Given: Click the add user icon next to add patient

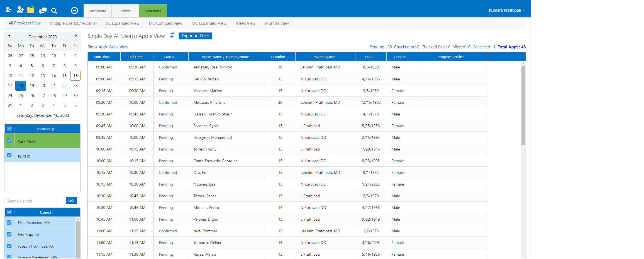Looking at the screenshot, I should (x=20, y=9).
